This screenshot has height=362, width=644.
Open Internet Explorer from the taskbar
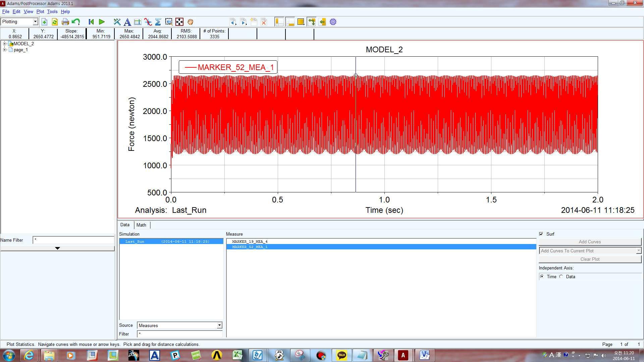click(29, 355)
